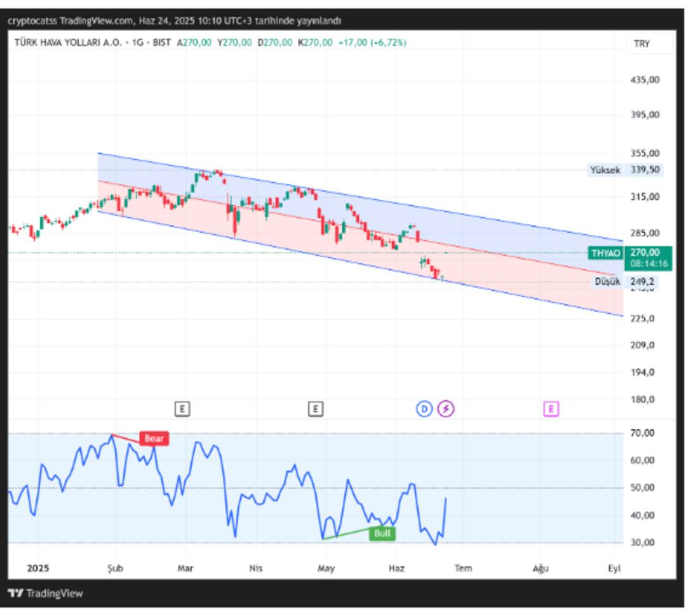Image resolution: width=686 pixels, height=616 pixels.
Task: Click the 209,0 price axis label
Action: coord(642,345)
